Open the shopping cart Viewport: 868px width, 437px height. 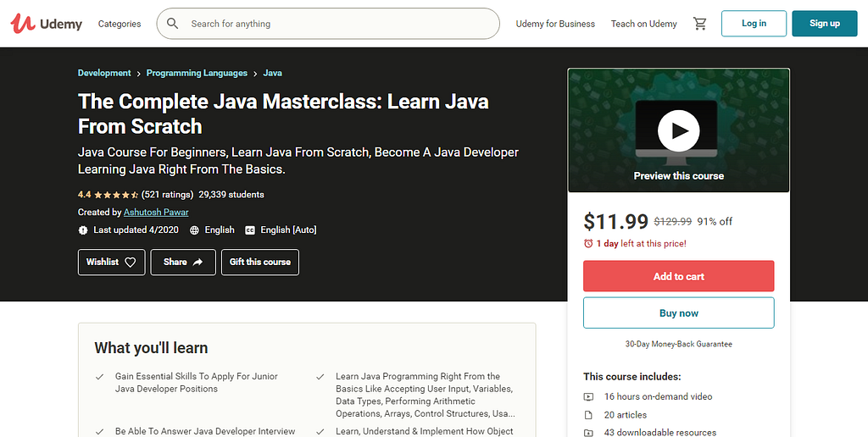(700, 24)
